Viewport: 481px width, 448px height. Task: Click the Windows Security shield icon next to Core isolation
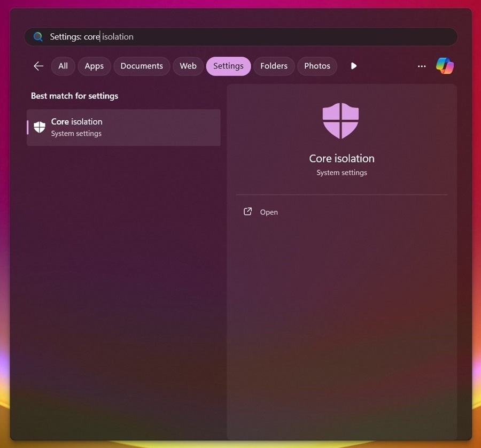(x=39, y=127)
